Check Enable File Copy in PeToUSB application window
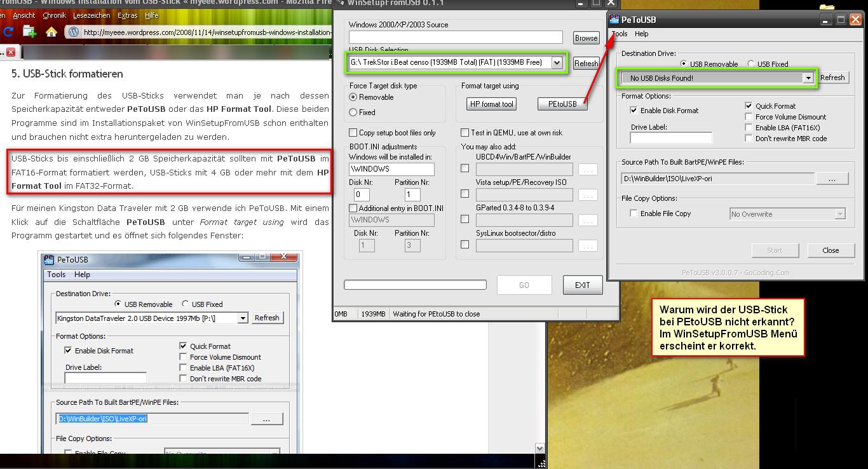 click(634, 214)
